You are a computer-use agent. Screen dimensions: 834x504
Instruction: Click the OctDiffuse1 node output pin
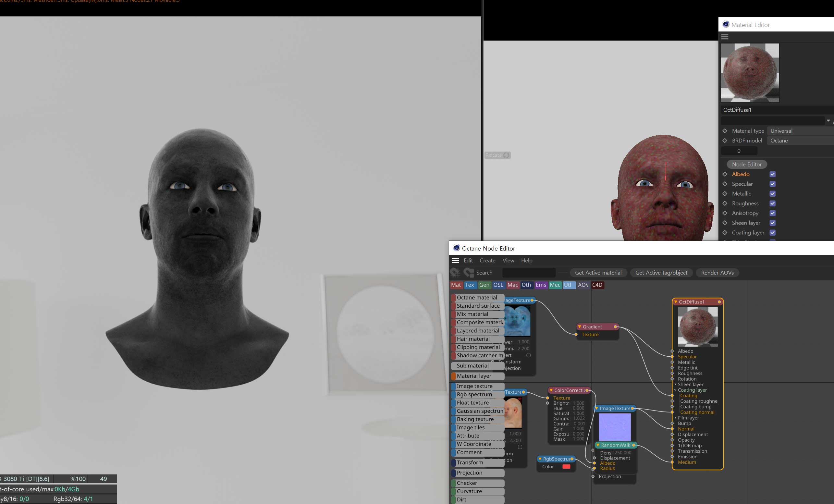point(719,302)
